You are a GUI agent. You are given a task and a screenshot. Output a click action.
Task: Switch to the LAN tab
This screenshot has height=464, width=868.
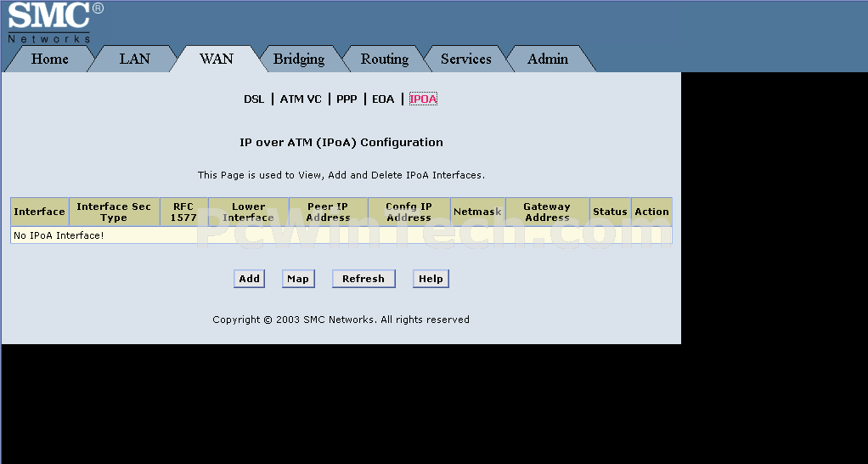[134, 59]
